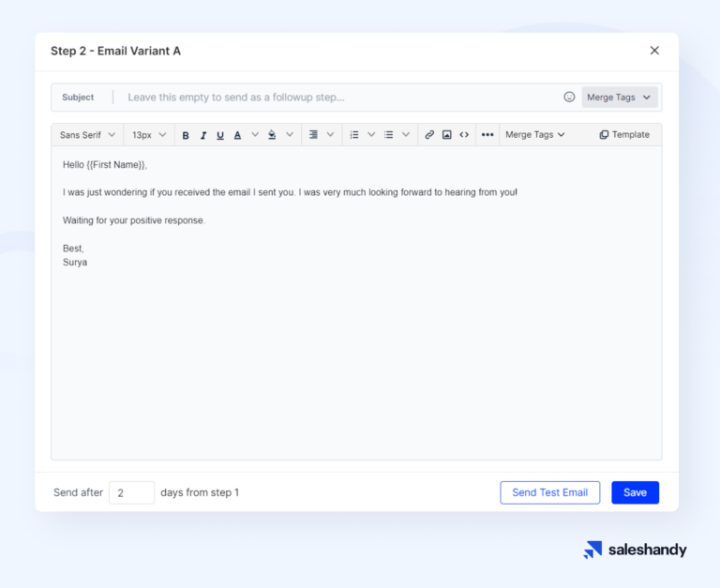This screenshot has width=720, height=588.
Task: Click 'Waiting for your positive response.' line
Action: pyautogui.click(x=134, y=220)
